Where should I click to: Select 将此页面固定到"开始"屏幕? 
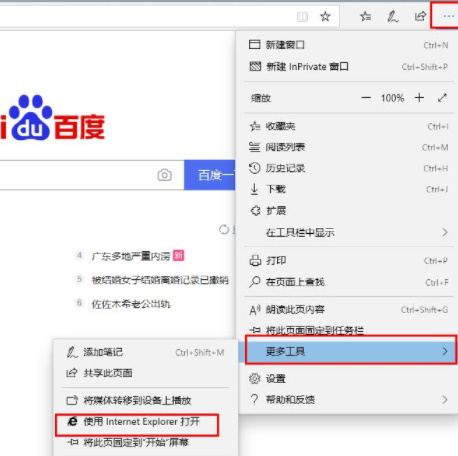[x=146, y=443]
